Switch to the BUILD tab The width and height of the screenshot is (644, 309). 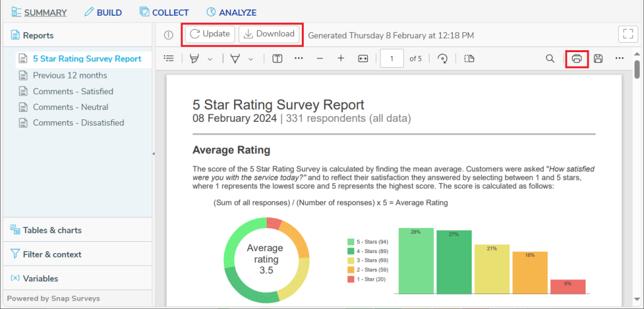pos(103,13)
